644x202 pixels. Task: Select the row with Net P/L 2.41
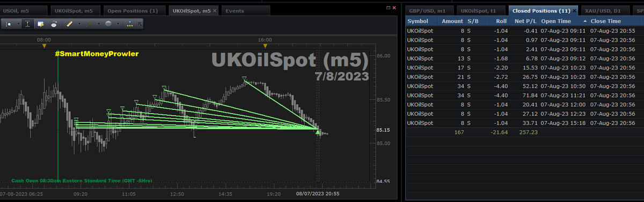[524, 49]
